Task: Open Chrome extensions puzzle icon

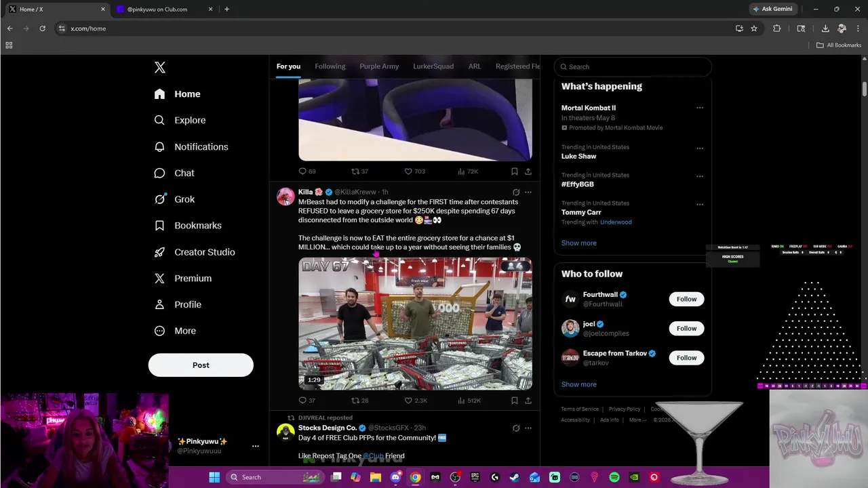Action: pyautogui.click(x=777, y=28)
